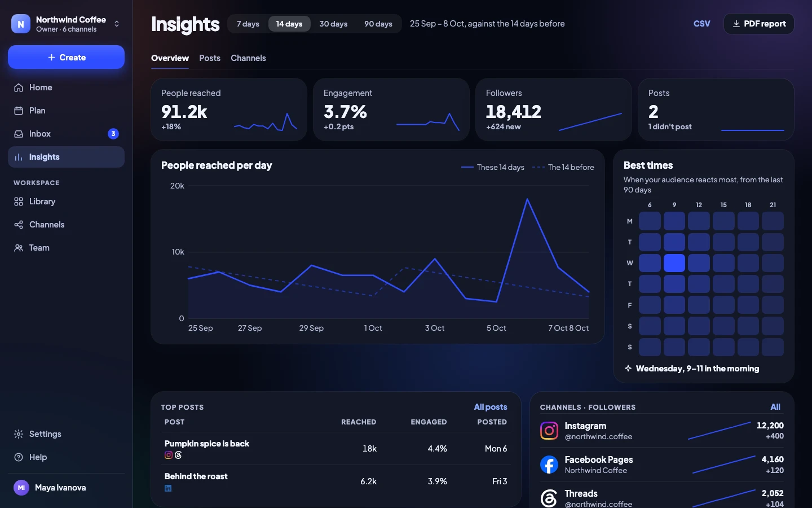Select the 90 days range

tap(378, 24)
